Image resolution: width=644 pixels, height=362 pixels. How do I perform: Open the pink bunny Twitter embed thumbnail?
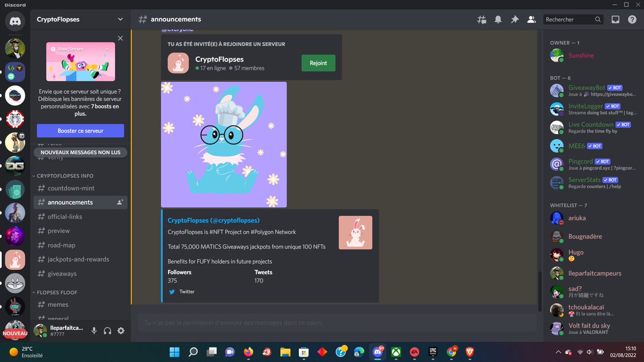(x=355, y=233)
